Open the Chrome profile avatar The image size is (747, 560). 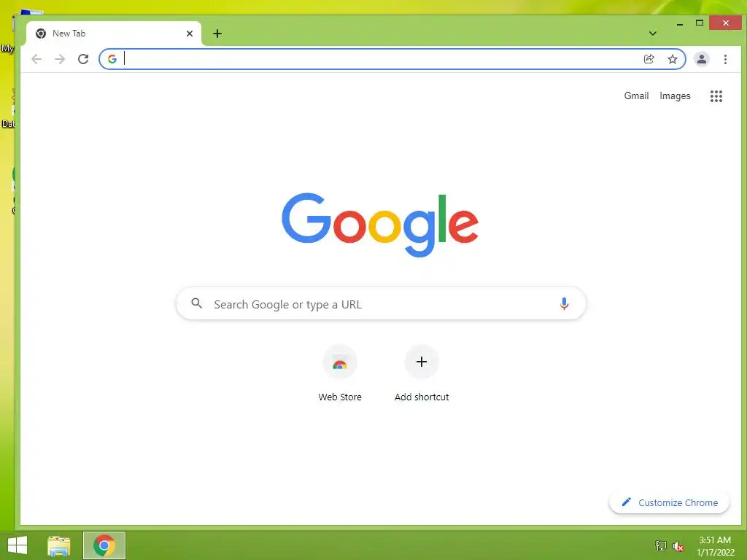tap(701, 59)
